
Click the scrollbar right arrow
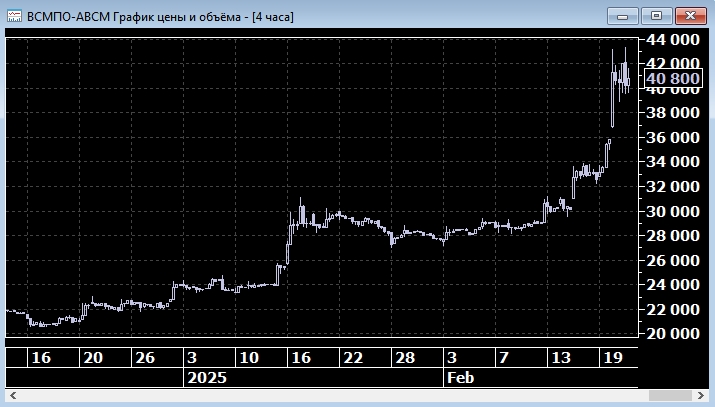(701, 398)
